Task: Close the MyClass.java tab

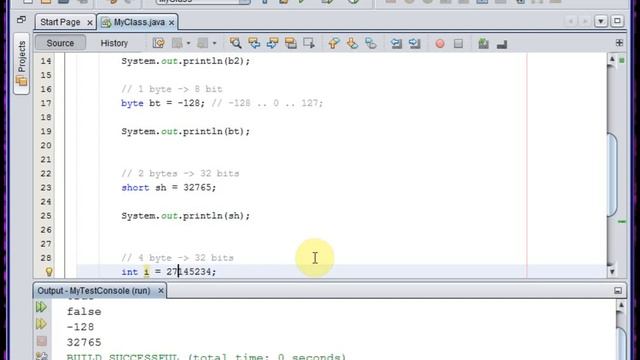Action: pos(171,23)
